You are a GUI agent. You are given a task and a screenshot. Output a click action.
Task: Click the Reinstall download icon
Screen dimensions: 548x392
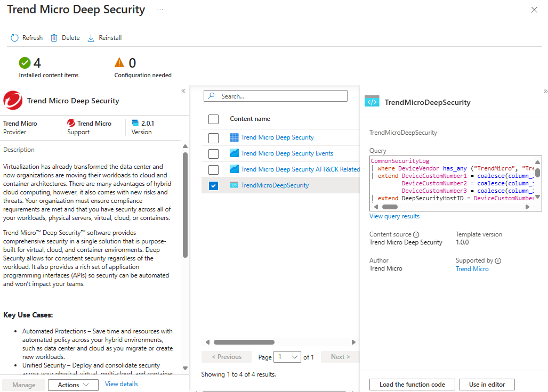click(x=91, y=38)
